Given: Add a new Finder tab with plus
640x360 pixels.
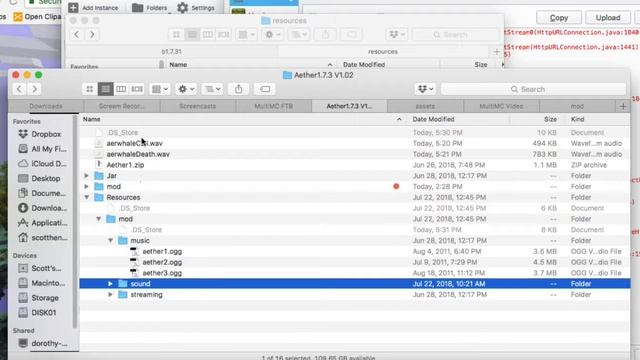Looking at the screenshot, I should (623, 107).
